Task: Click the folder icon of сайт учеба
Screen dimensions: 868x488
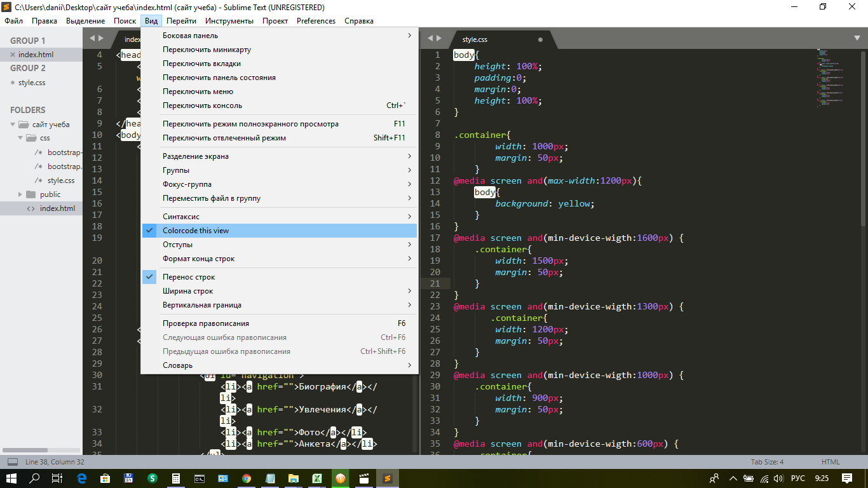Action: [x=24, y=125]
